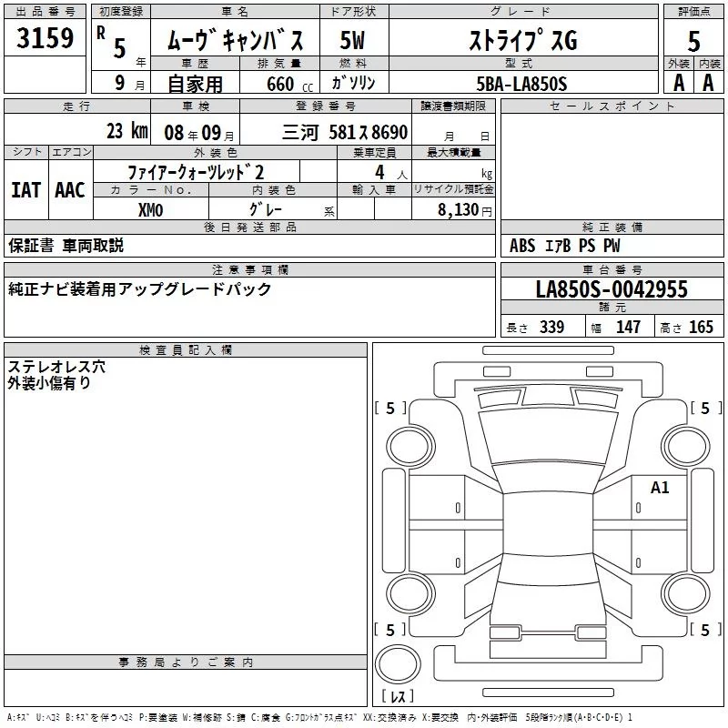Click the chassis number LA850S-0042955
Image resolution: width=728 pixels, height=728 pixels.
pos(612,289)
